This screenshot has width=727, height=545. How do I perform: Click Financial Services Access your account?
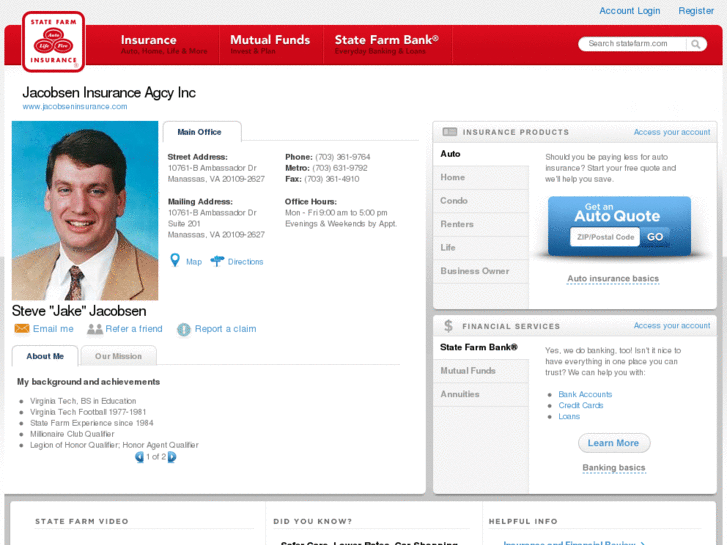[672, 326]
